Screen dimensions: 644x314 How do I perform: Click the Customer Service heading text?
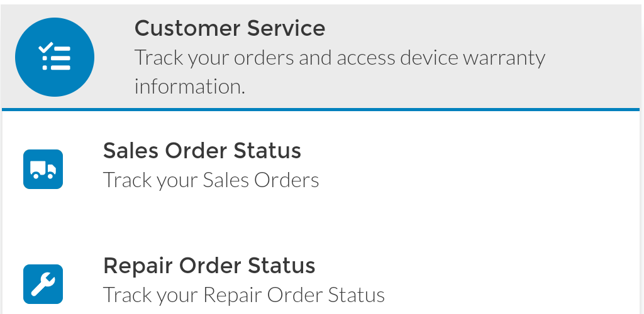230,28
